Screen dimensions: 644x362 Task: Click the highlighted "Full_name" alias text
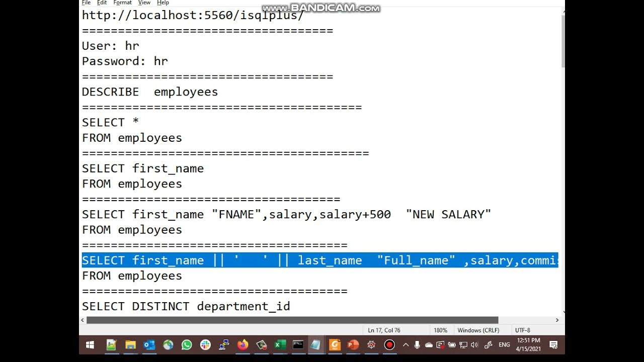416,260
